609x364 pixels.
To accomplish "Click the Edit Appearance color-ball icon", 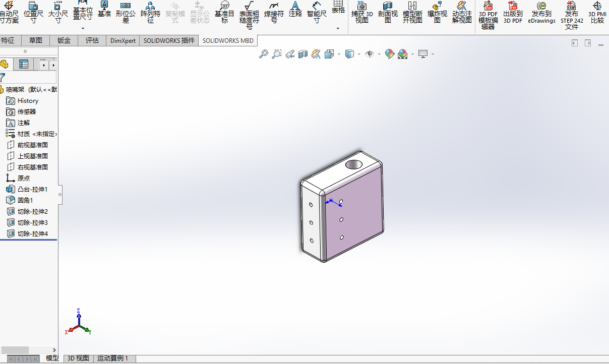I will [x=389, y=54].
